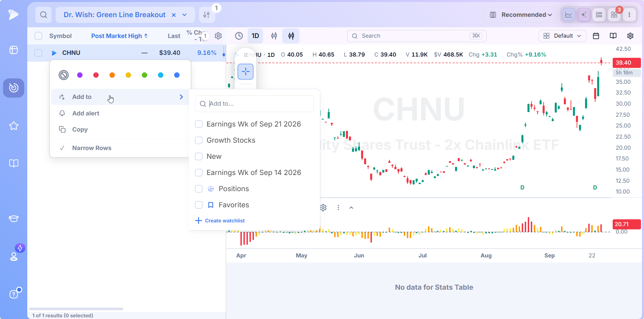Open the book icon in the chart toolbar
The width and height of the screenshot is (644, 319).
[x=613, y=36]
